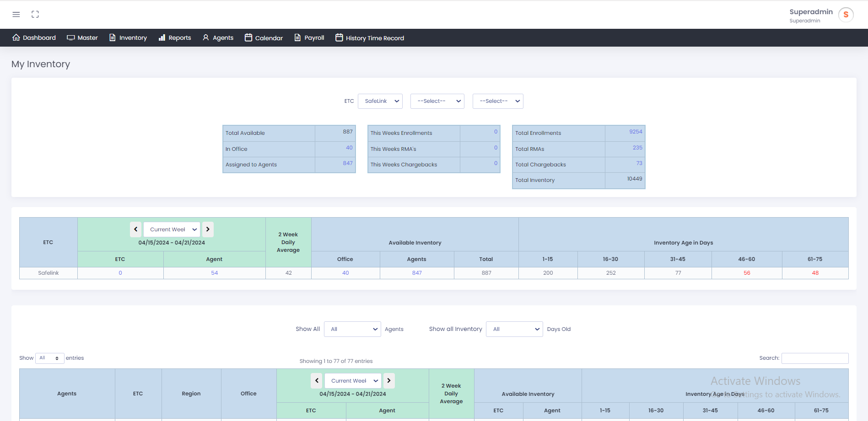Image resolution: width=868 pixels, height=421 pixels.
Task: Go to next week in Agents table
Action: click(x=389, y=381)
